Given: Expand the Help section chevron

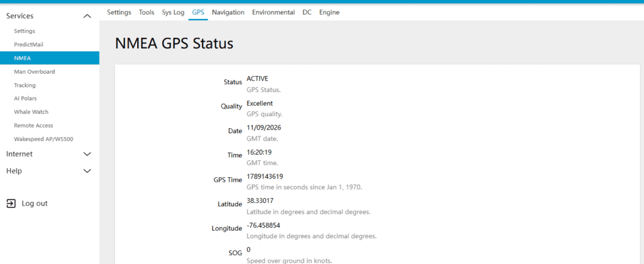Looking at the screenshot, I should pos(87,171).
